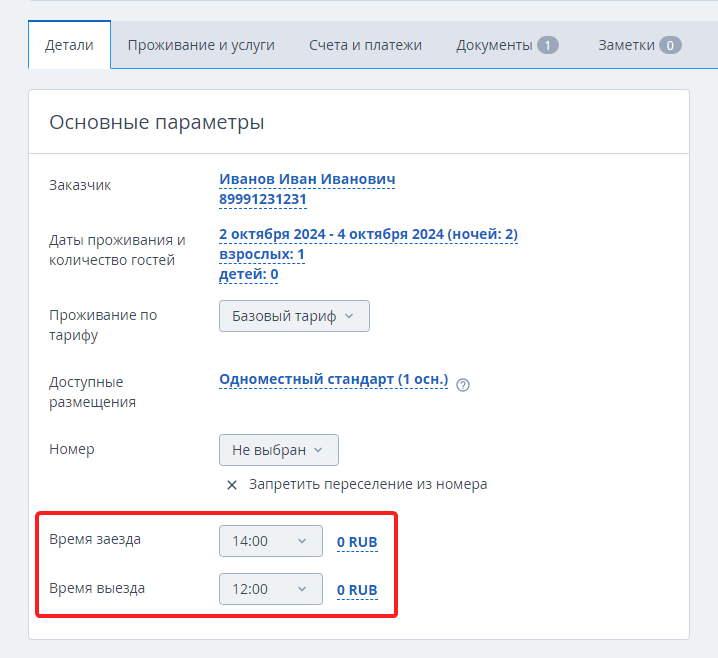Open check-in time dropdown showing 14:00
Image resolution: width=718 pixels, height=658 pixels.
[271, 541]
